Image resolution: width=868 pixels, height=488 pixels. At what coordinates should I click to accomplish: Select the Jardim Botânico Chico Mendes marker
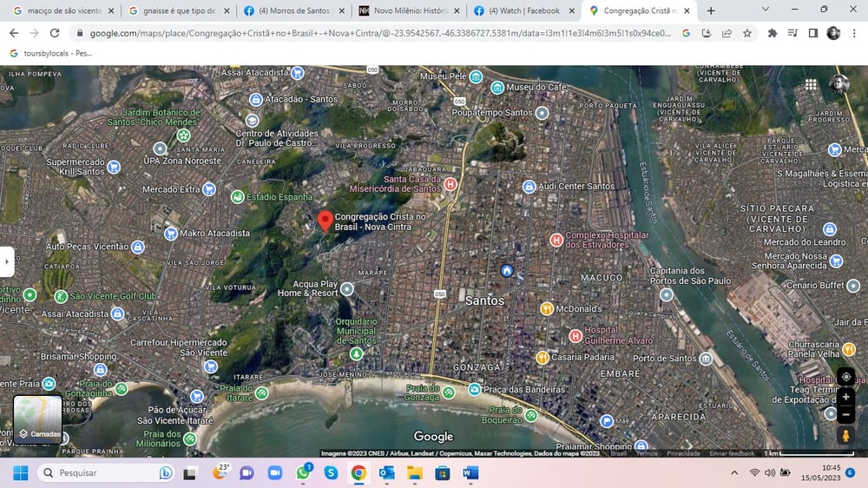click(x=183, y=135)
